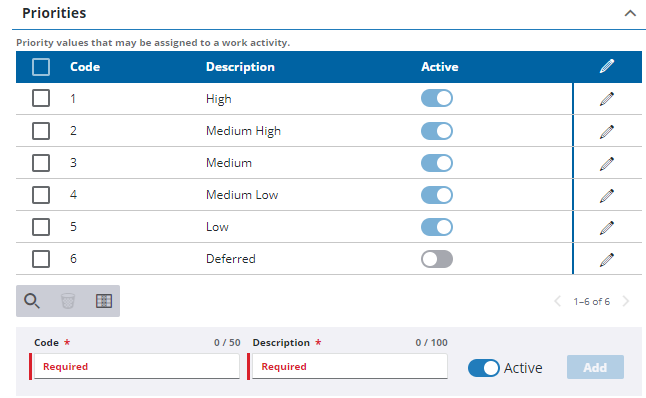Go to next page arrow

(x=626, y=301)
